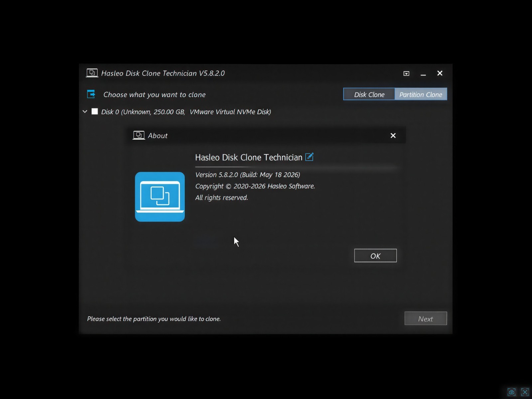Click the clone source arrow icon
532x399 pixels.
[x=91, y=94]
